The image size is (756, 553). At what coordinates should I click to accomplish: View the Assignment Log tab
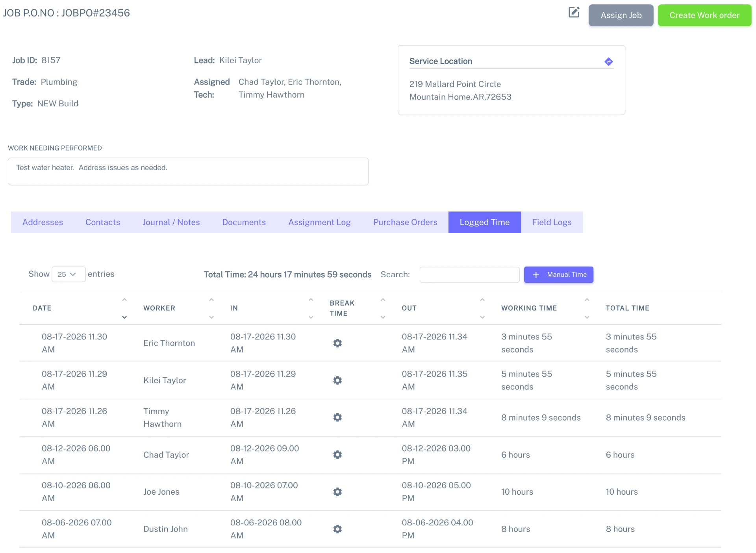click(319, 222)
